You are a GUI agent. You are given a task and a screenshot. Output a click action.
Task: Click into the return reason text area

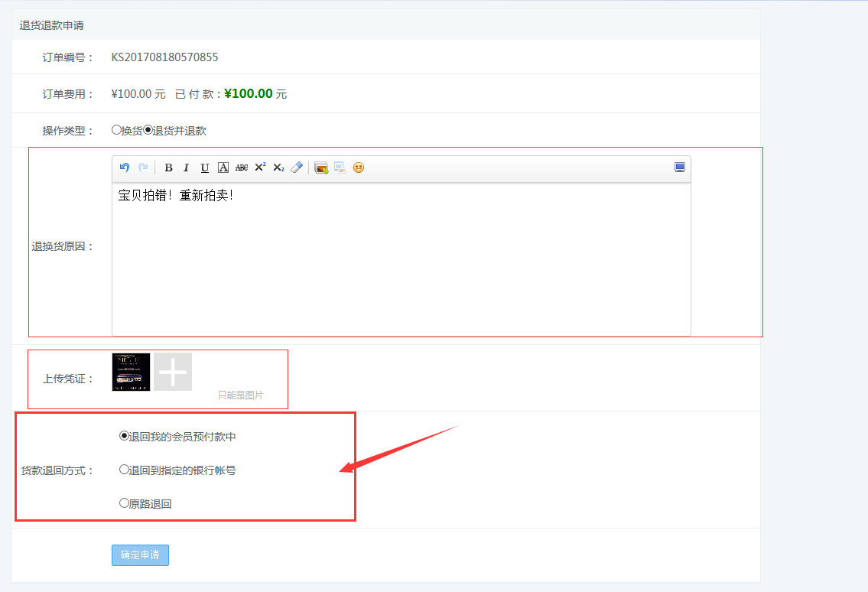[401, 259]
